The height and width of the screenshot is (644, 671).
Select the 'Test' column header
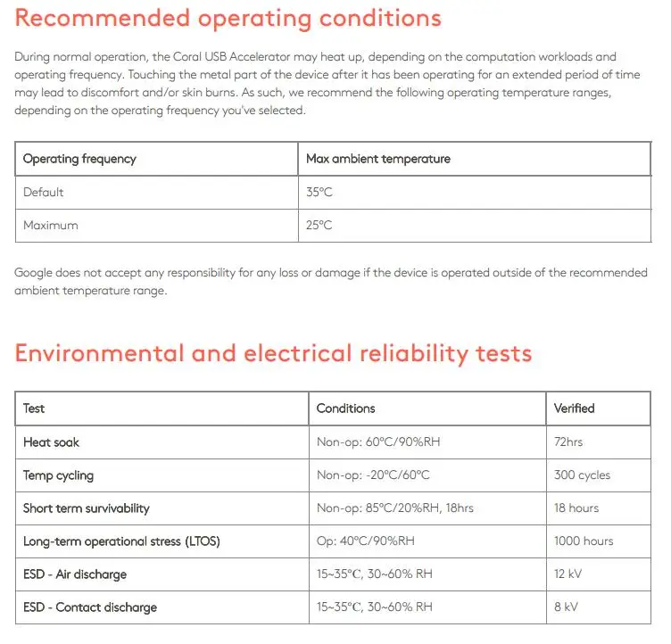(34, 409)
